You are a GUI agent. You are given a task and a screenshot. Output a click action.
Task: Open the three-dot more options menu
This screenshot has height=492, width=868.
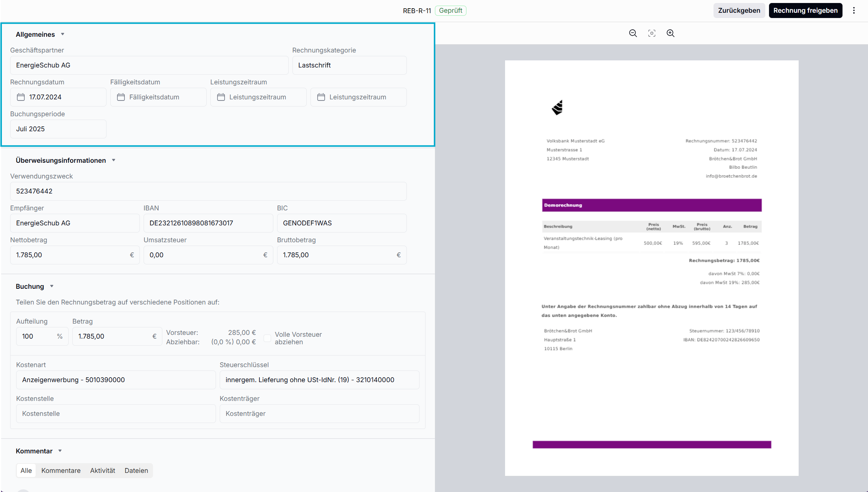[854, 10]
